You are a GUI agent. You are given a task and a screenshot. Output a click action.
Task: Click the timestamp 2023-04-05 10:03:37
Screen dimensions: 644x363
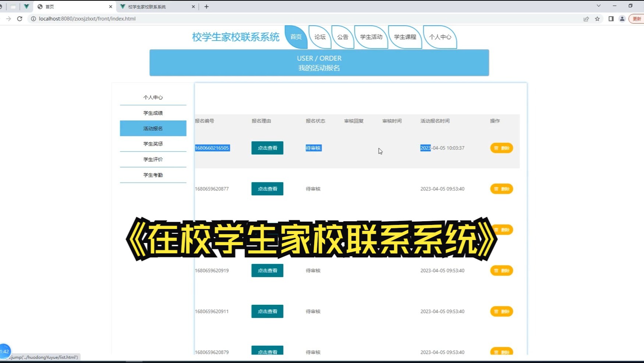pos(442,148)
